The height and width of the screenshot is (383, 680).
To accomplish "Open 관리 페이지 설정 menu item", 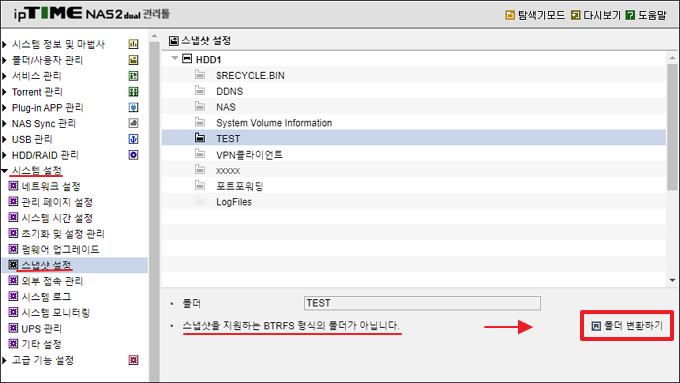I will (57, 202).
